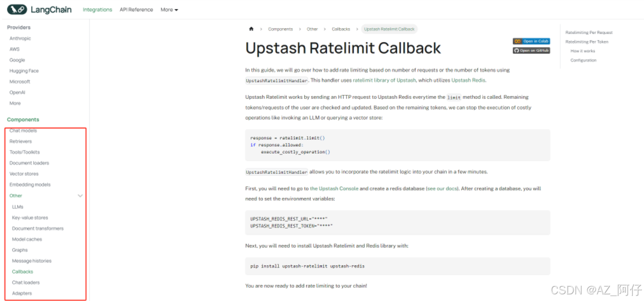Viewport: 644px width, 301px height.
Task: Click the Open on GitHub badge
Action: pos(531,51)
